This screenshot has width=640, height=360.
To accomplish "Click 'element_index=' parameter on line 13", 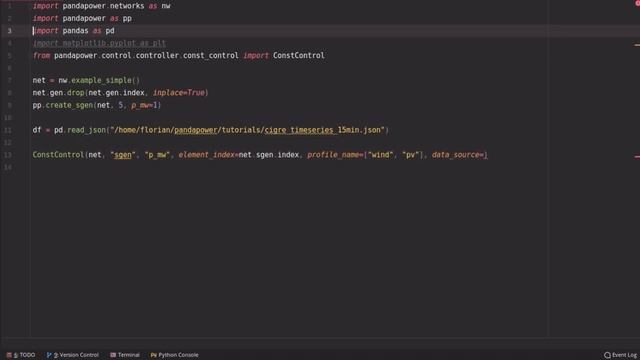I will [x=209, y=155].
